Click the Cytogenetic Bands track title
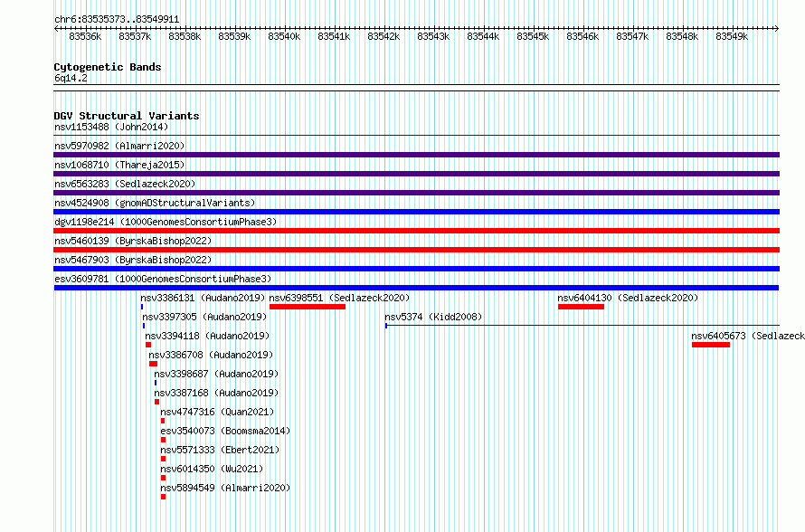The height and width of the screenshot is (532, 805). tap(108, 67)
